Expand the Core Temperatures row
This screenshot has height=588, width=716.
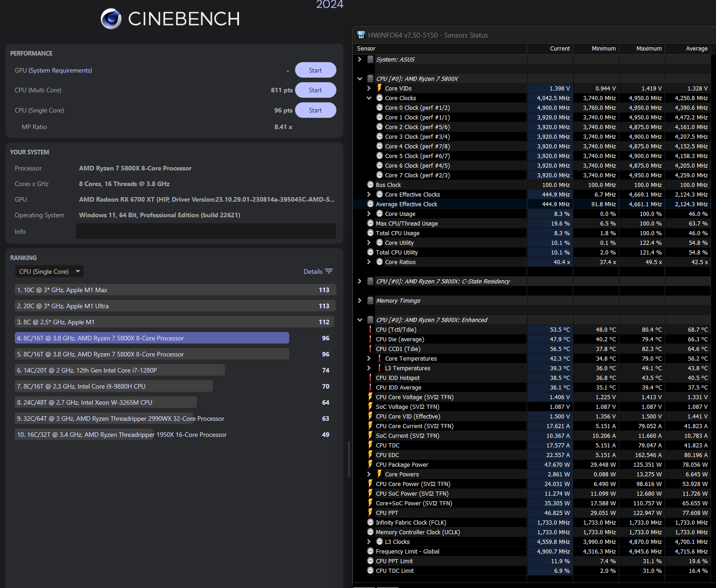pyautogui.click(x=369, y=358)
